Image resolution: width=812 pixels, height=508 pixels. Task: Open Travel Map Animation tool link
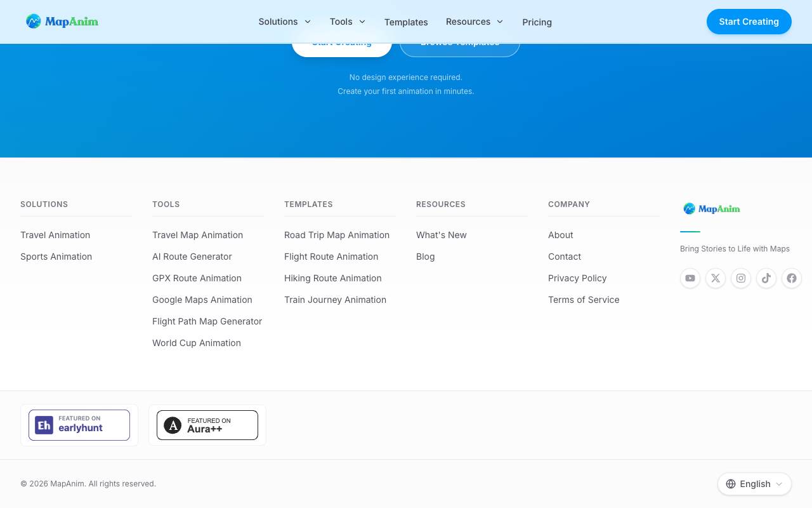(197, 235)
